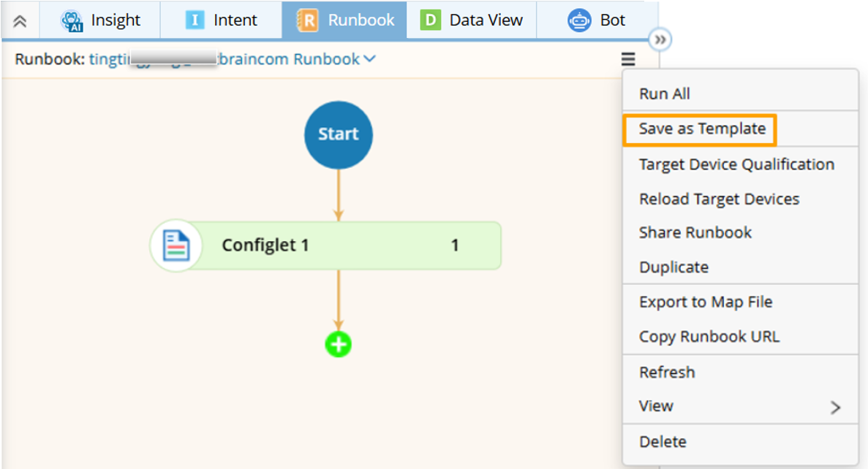The image size is (868, 469).
Task: Click the double-chevron expand pane icon
Action: [660, 40]
